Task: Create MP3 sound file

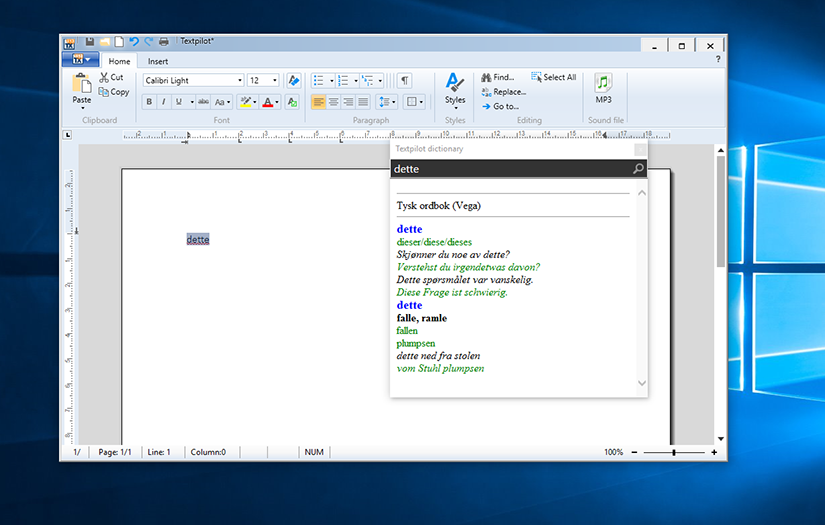Action: click(x=603, y=88)
